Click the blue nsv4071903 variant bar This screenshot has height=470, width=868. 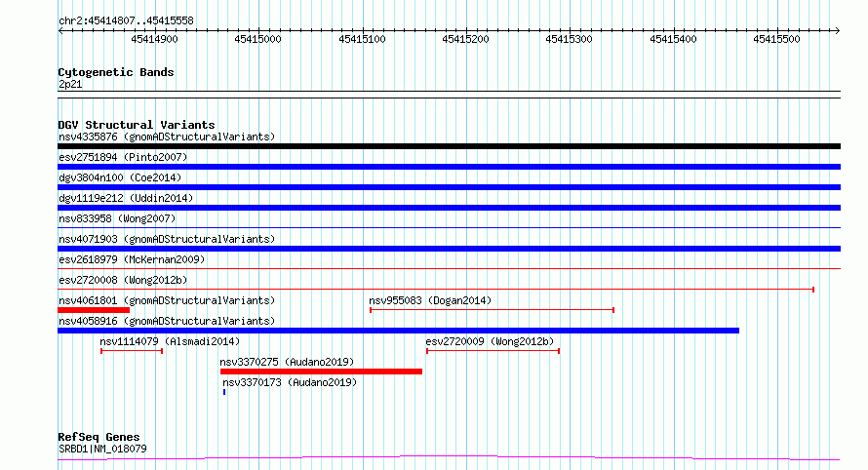449,249
